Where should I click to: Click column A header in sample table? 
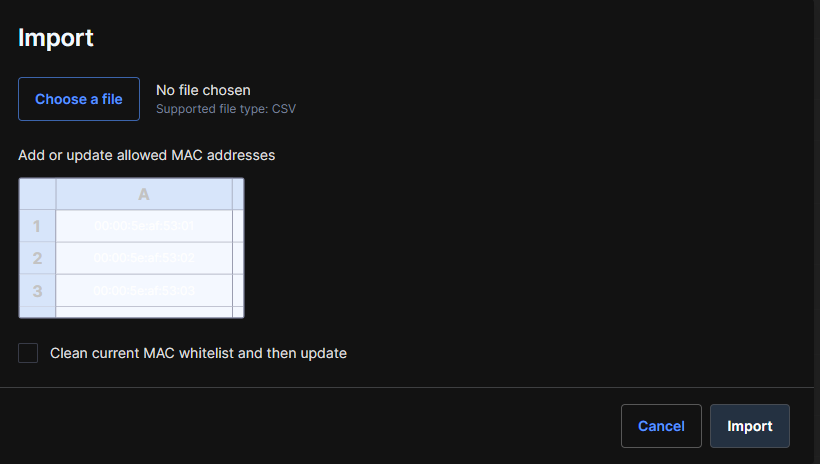(144, 194)
